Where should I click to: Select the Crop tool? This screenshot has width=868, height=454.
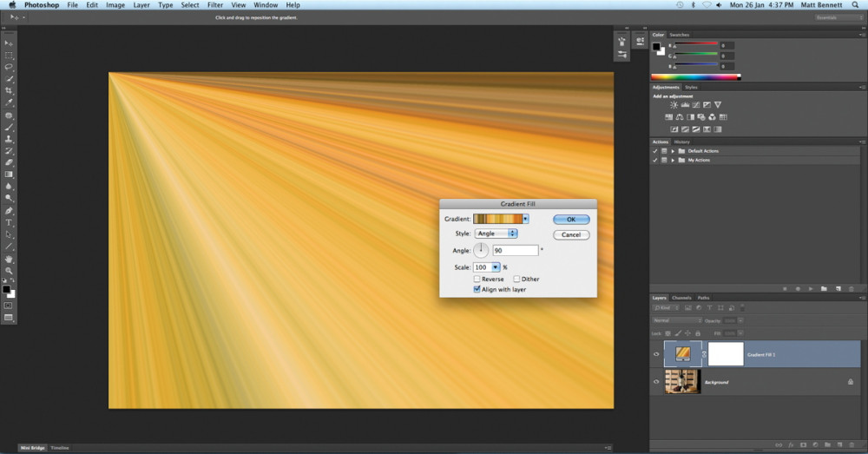9,91
